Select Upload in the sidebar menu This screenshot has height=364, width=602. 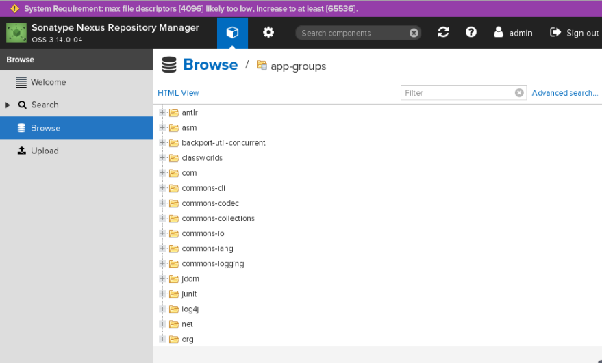click(x=45, y=151)
